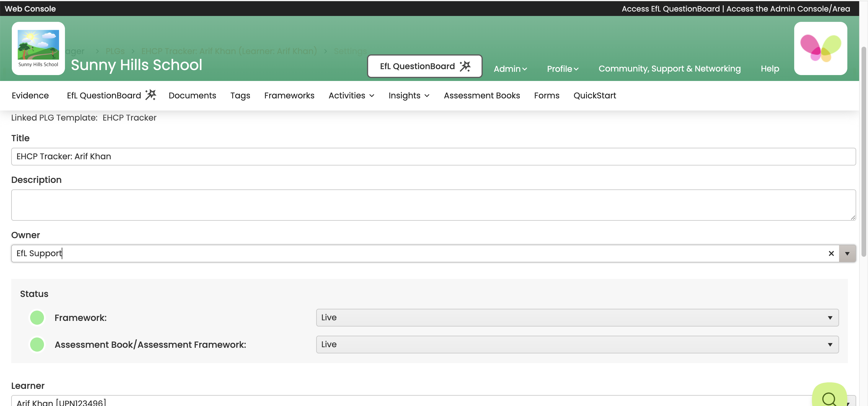The height and width of the screenshot is (406, 868).
Task: Click the Title input field
Action: pyautogui.click(x=433, y=157)
